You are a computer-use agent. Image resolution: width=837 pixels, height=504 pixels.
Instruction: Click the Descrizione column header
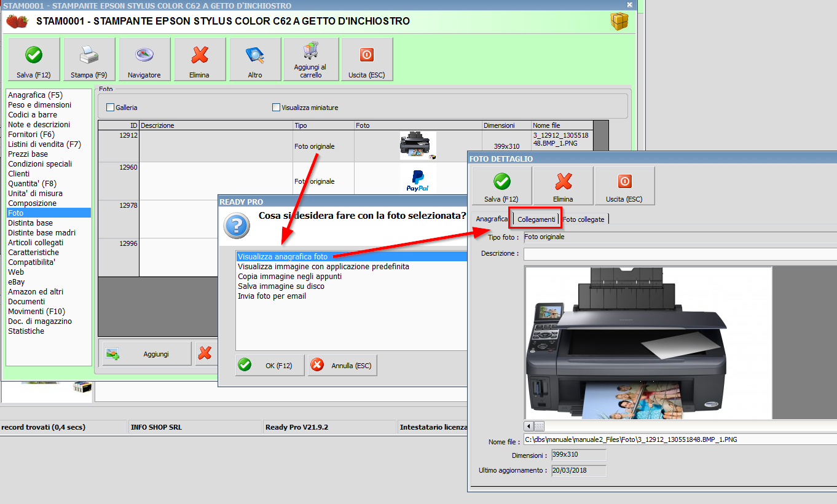coord(216,125)
